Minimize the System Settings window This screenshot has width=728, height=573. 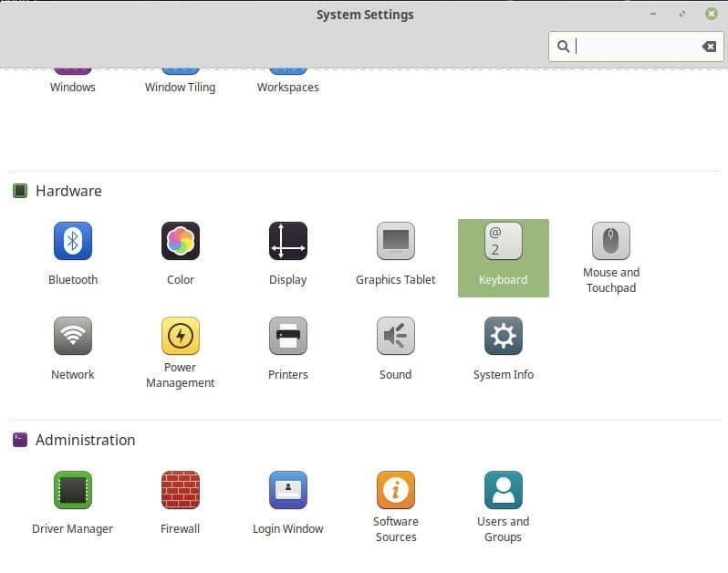653,14
